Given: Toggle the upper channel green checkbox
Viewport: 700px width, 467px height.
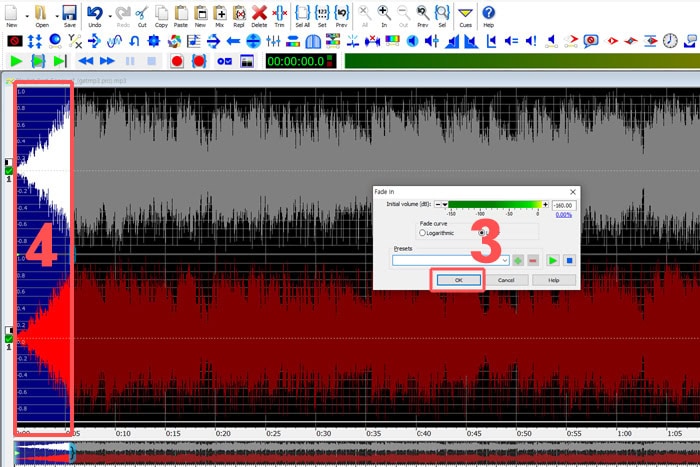Looking at the screenshot, I should click(x=8, y=171).
